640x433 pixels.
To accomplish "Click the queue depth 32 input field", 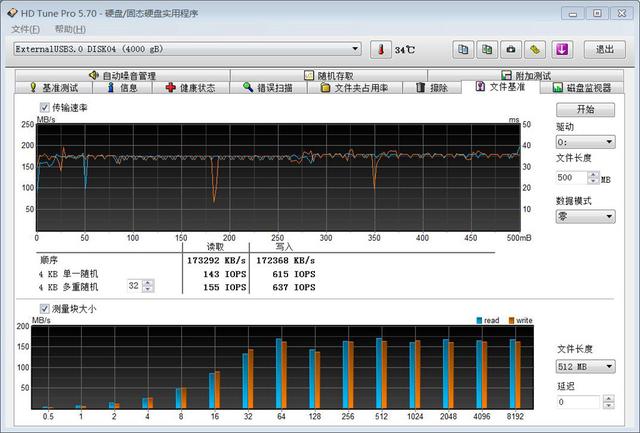I will pos(134,286).
